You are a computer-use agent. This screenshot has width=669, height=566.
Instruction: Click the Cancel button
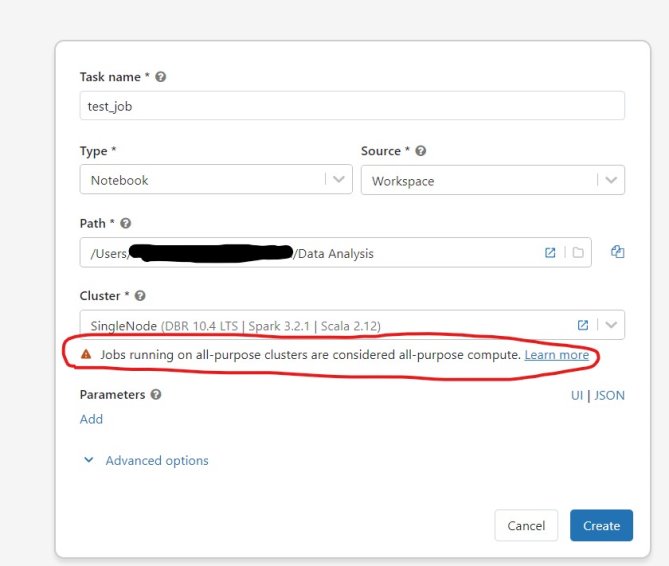(x=526, y=525)
